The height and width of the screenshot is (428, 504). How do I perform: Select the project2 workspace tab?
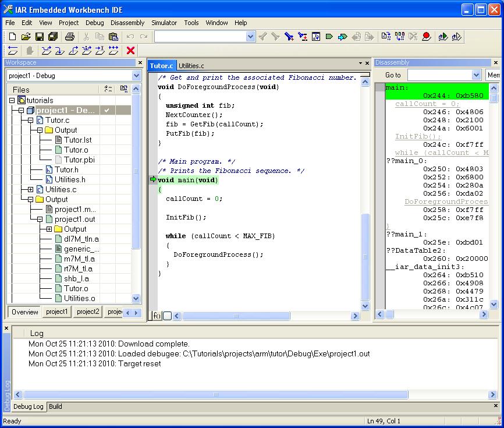coord(88,312)
